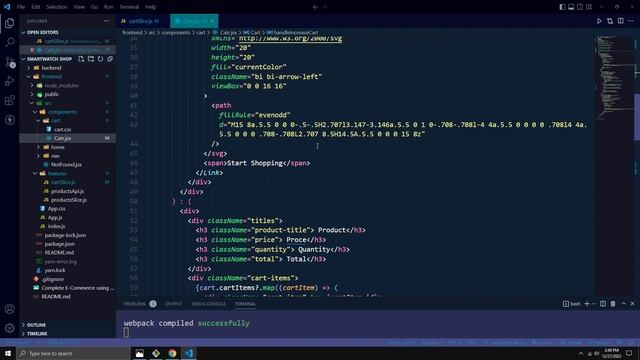Switch to the Output panel tab
Screen dimensions: 640x360
click(173, 304)
